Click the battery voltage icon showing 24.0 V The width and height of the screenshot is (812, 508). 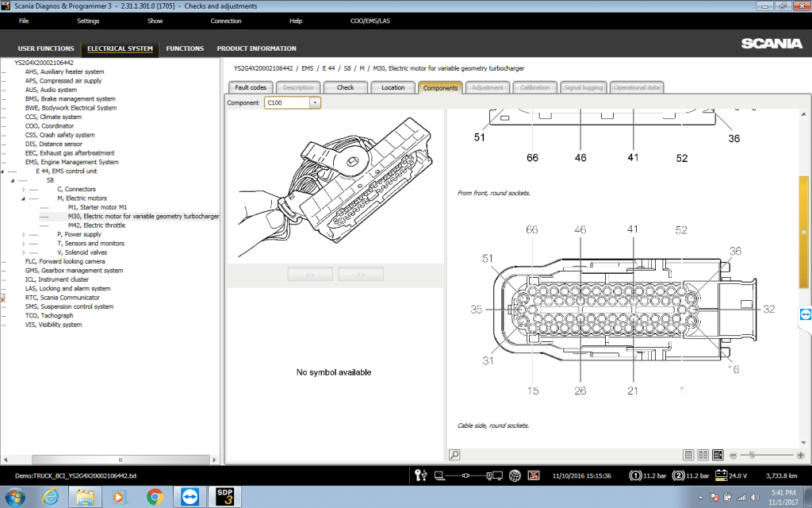point(722,475)
